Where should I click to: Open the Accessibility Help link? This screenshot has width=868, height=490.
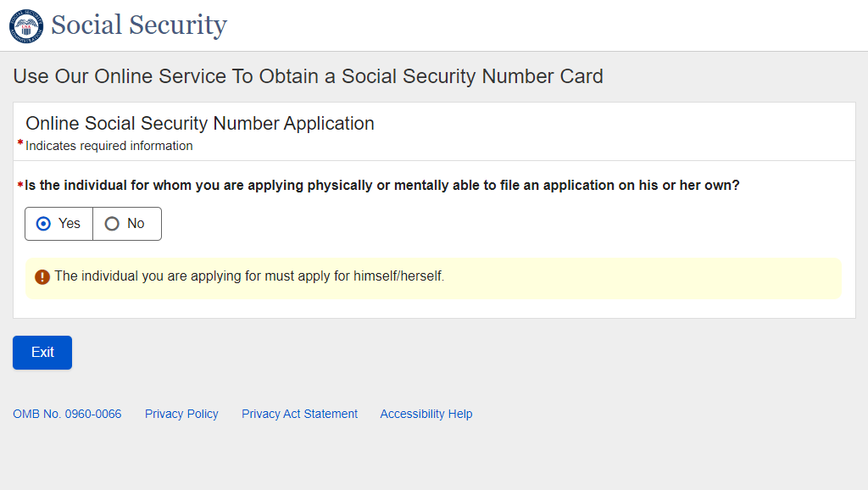426,414
